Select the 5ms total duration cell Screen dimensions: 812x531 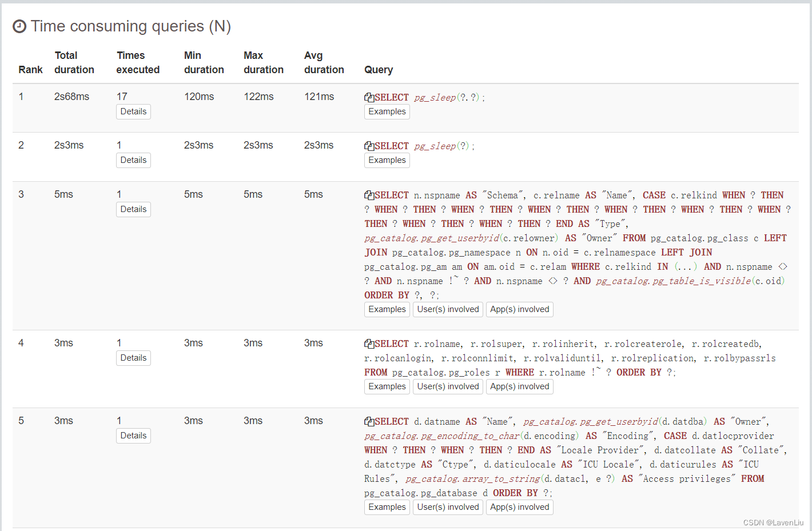(63, 195)
